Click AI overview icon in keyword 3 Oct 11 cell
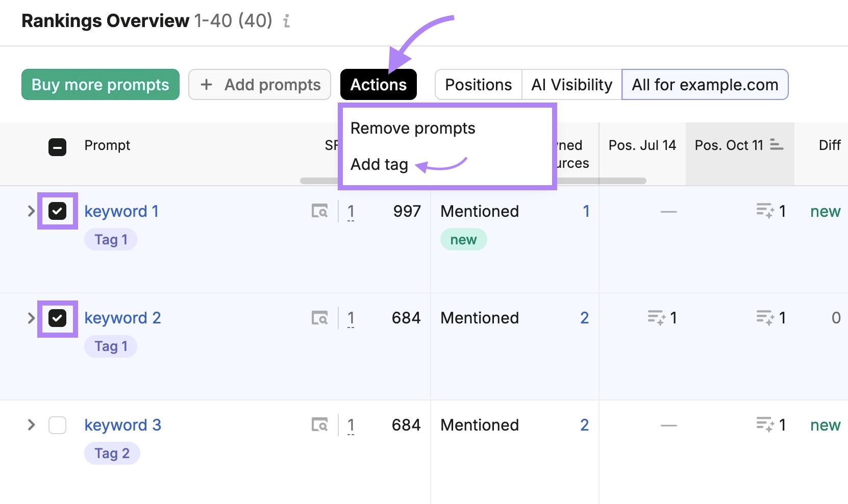 [x=765, y=424]
